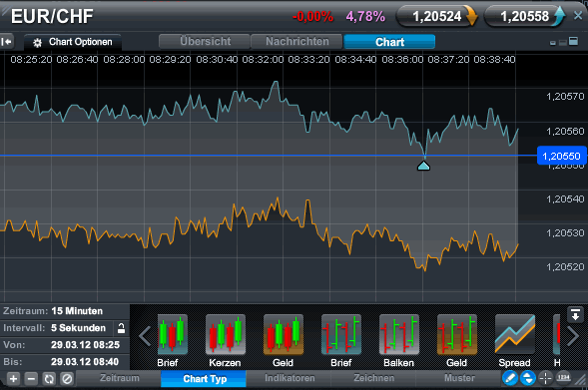Open the Muster bottom tab
Screen dimensions: 588x390
(459, 378)
